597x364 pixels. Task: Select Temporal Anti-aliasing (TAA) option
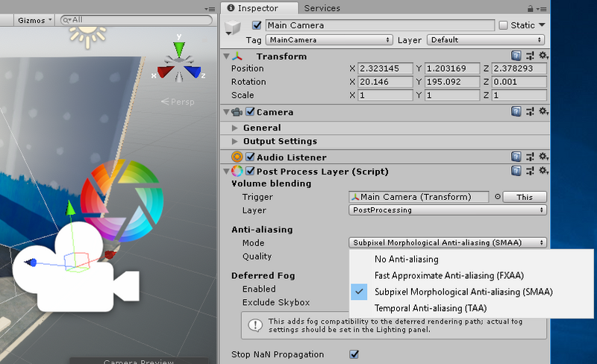(x=471, y=308)
